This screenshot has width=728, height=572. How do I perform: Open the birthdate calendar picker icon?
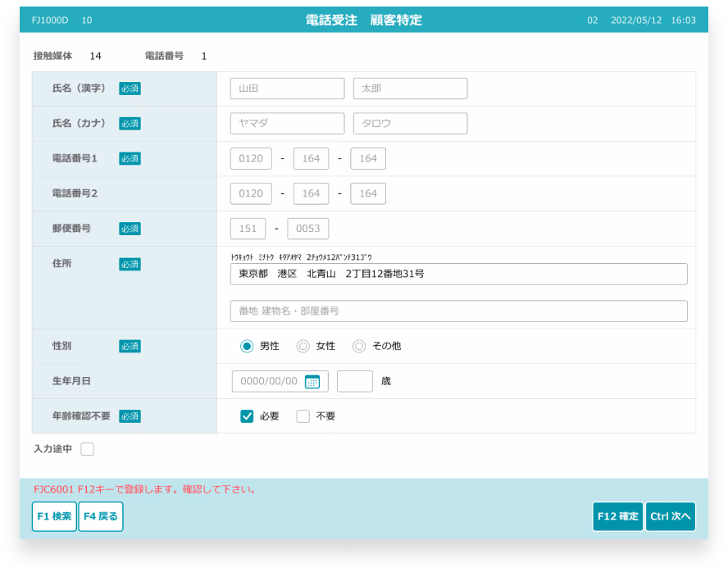tap(312, 382)
